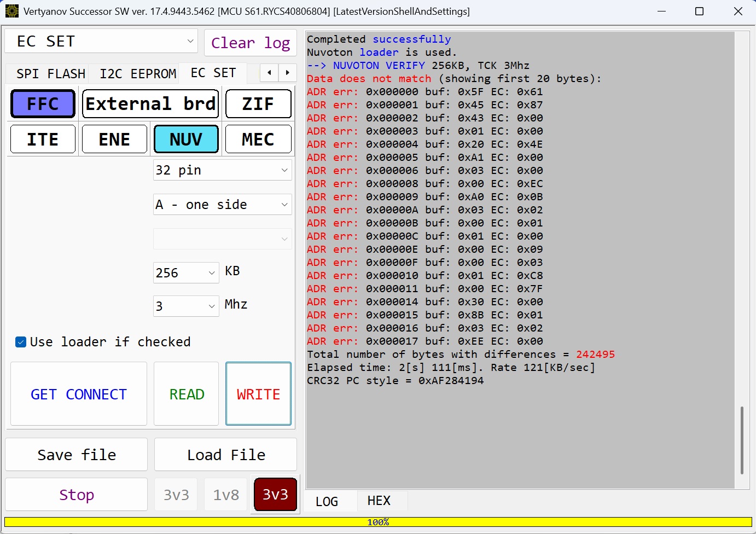Open the 32 pin dropdown
The height and width of the screenshot is (534, 756).
tap(222, 170)
